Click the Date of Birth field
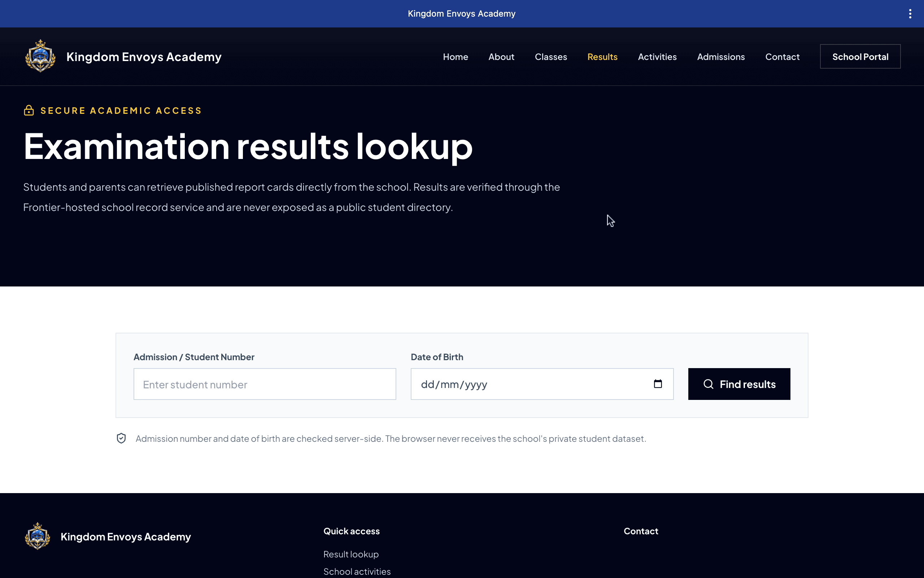This screenshot has height=578, width=924. [x=542, y=384]
